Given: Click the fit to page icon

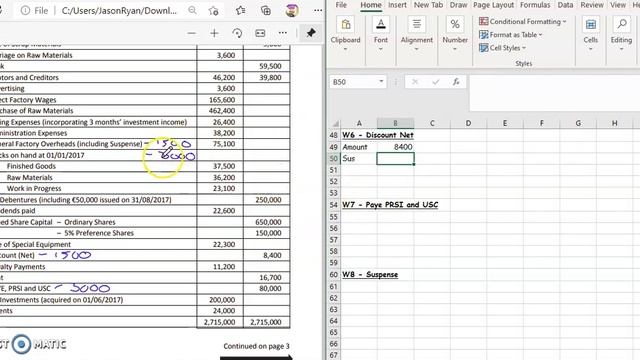Looking at the screenshot, I should 260,33.
